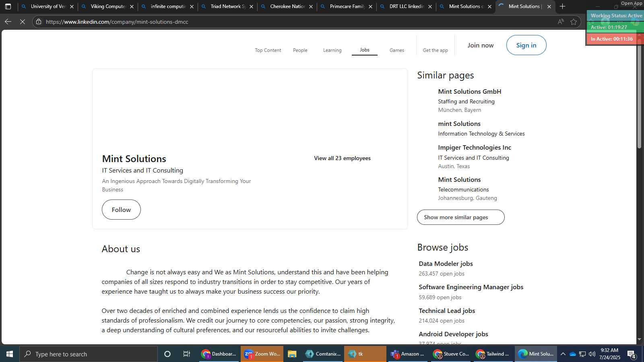Open Top Content in LinkedIn nav

[x=268, y=50]
